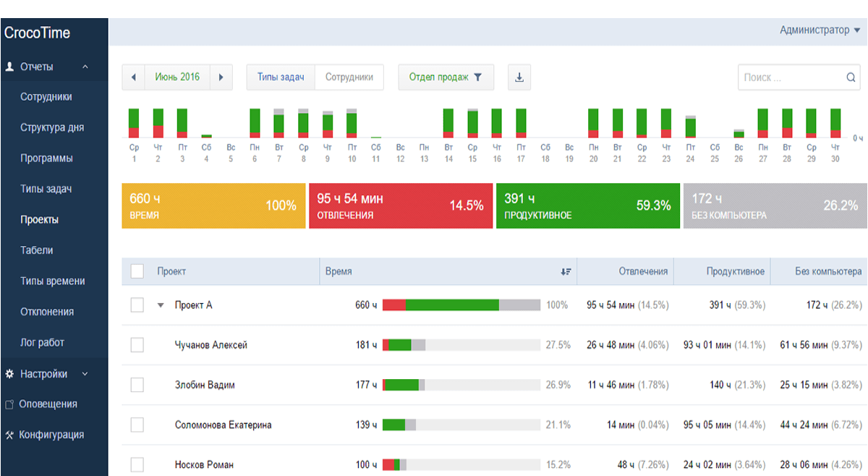Click the Конфигурация tools icon
The height and width of the screenshot is (476, 868).
pos(9,435)
